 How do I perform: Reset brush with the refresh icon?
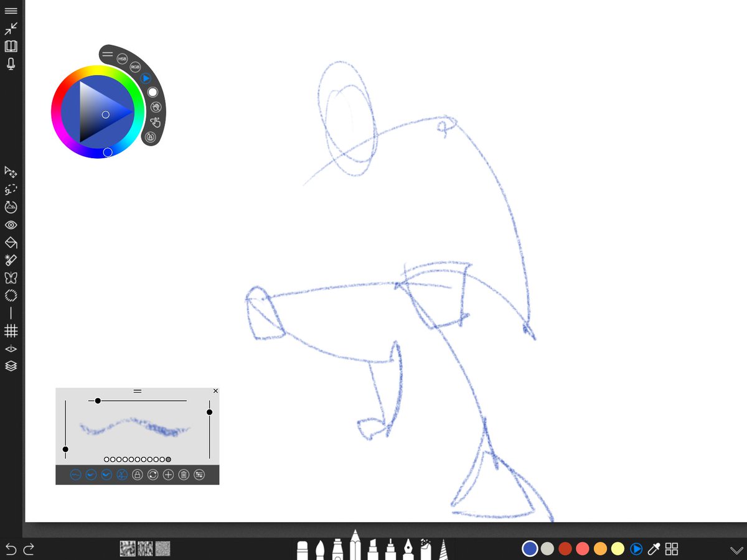pos(153,475)
